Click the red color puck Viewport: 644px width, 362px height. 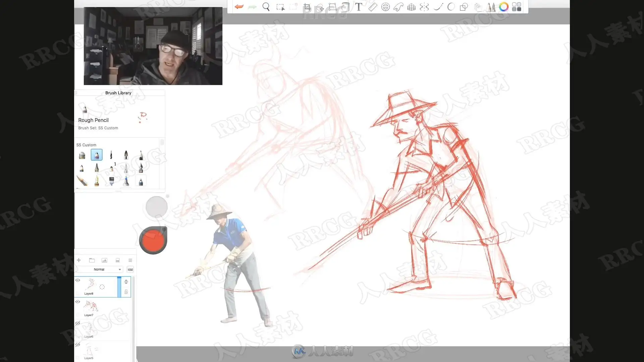[x=153, y=241]
